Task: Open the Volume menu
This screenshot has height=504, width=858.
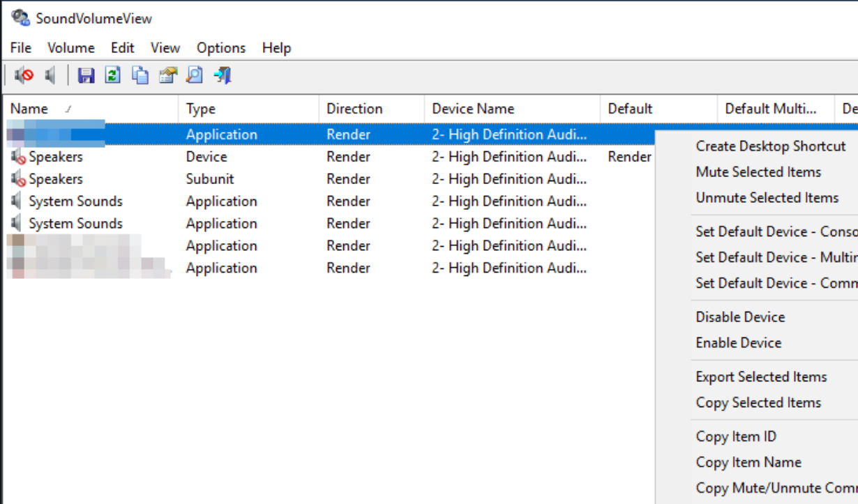Action: pyautogui.click(x=70, y=47)
